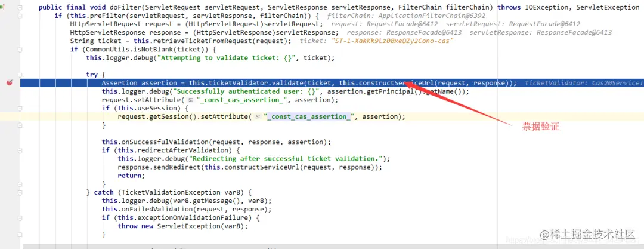Click the 'FilterChain filterChain' parameter
644x249 pixels.
pyautogui.click(x=445, y=7)
